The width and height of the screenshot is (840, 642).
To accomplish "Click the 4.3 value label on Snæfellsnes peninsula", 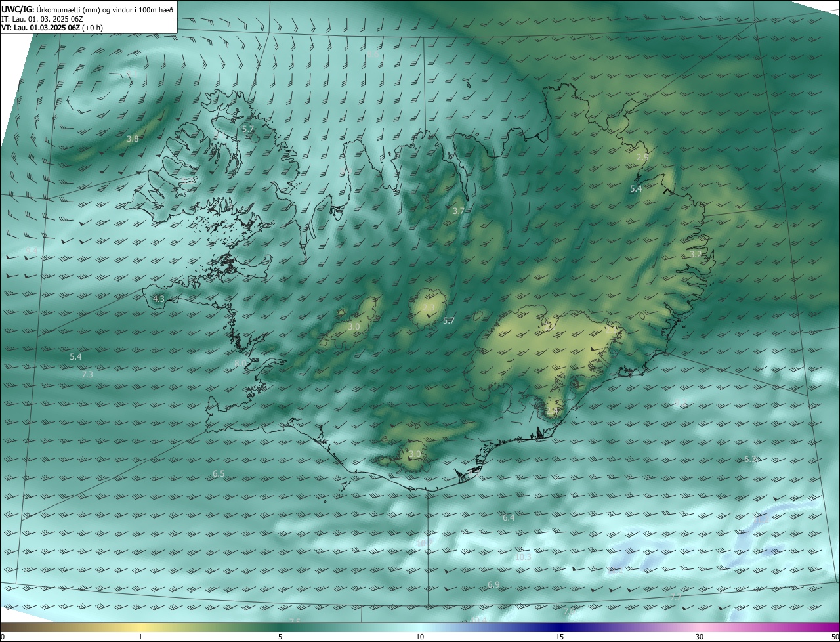I will (158, 299).
